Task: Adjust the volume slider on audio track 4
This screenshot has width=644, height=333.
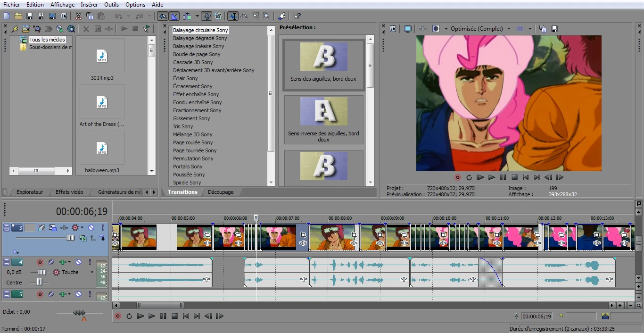Action: point(42,272)
